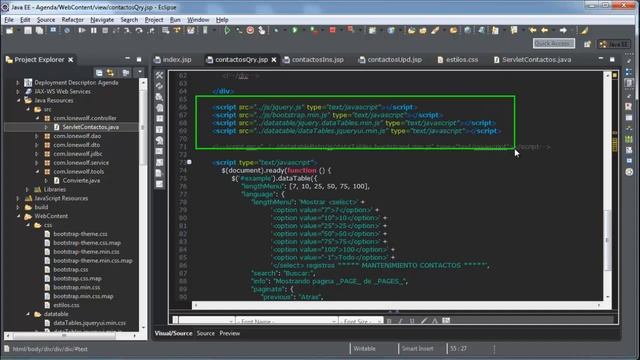Switch to the Preview editor tab
This screenshot has width=640, height=360.
coord(229,333)
